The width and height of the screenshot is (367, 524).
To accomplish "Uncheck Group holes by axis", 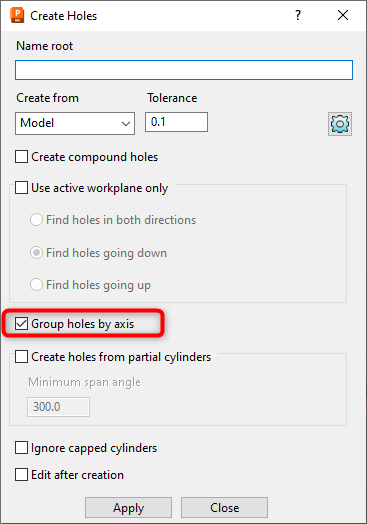I will click(21, 323).
